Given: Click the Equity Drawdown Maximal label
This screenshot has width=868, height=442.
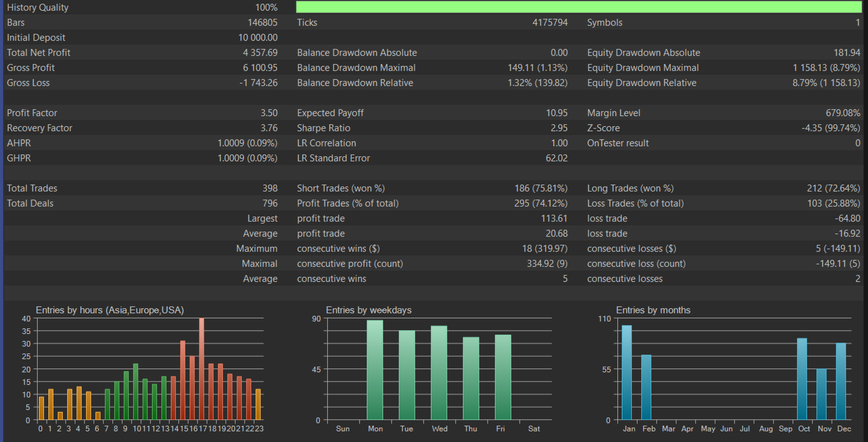Looking at the screenshot, I should pos(643,68).
